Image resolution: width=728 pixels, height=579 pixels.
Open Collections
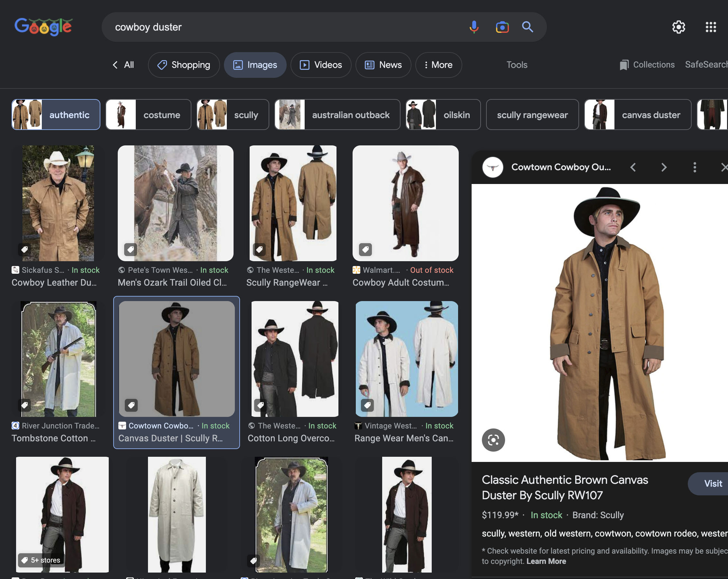click(x=647, y=65)
